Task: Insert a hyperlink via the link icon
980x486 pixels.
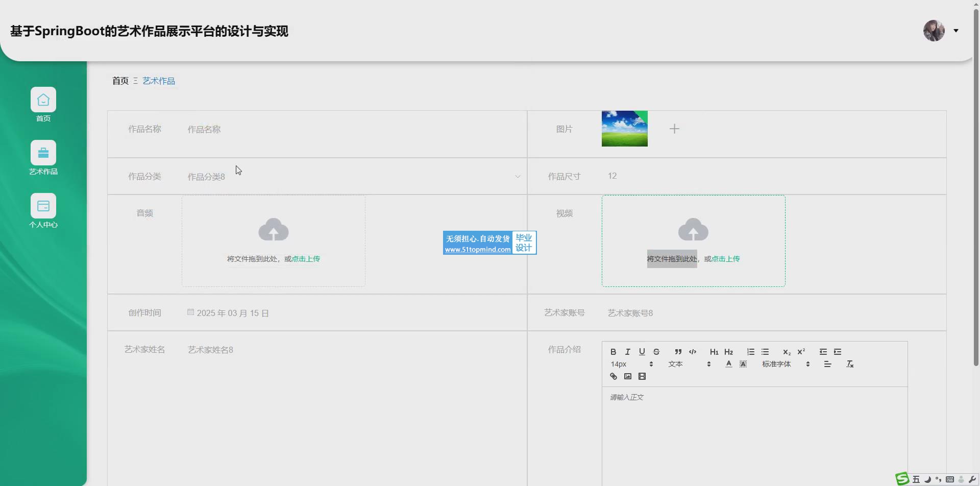Action: (x=613, y=376)
